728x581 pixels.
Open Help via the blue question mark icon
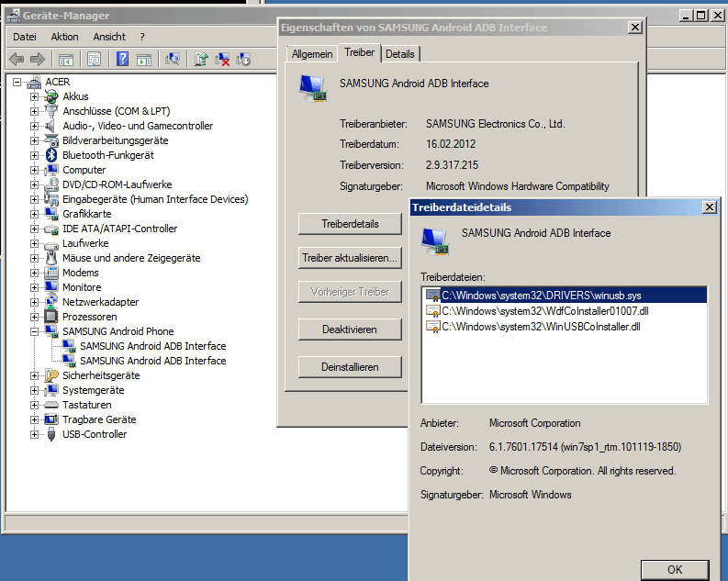pyautogui.click(x=123, y=59)
